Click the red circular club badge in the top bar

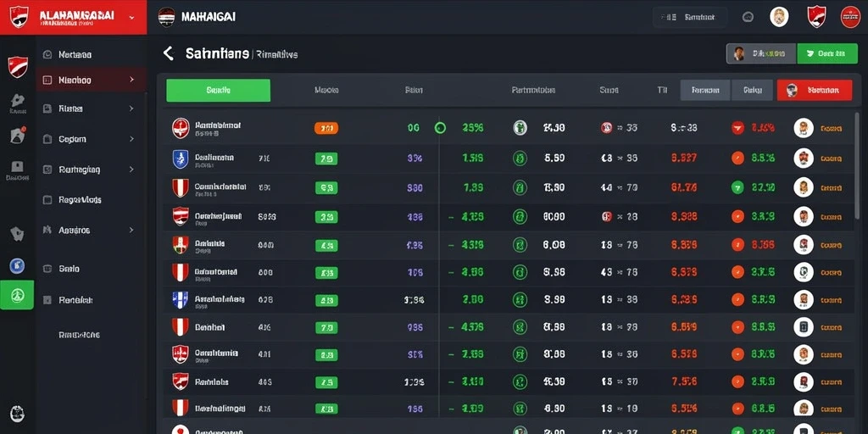849,17
